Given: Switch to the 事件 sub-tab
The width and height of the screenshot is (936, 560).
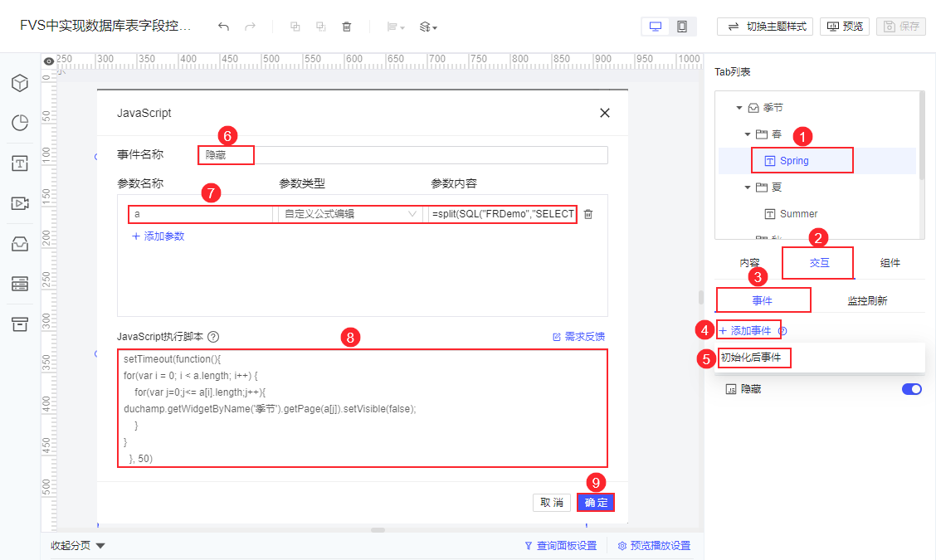Looking at the screenshot, I should [x=763, y=300].
